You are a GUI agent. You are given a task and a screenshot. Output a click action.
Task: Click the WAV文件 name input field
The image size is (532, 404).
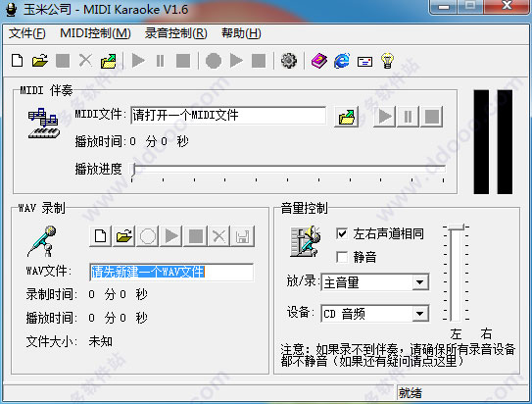pyautogui.click(x=171, y=272)
